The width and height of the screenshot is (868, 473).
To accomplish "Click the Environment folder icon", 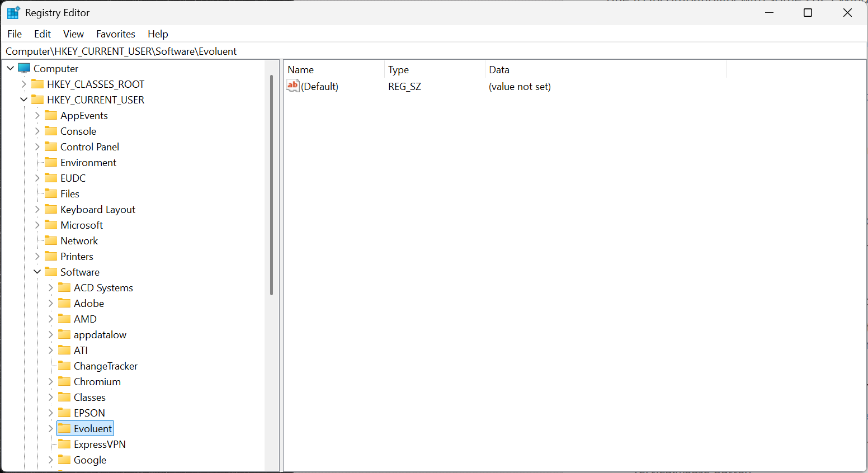I will pos(51,162).
